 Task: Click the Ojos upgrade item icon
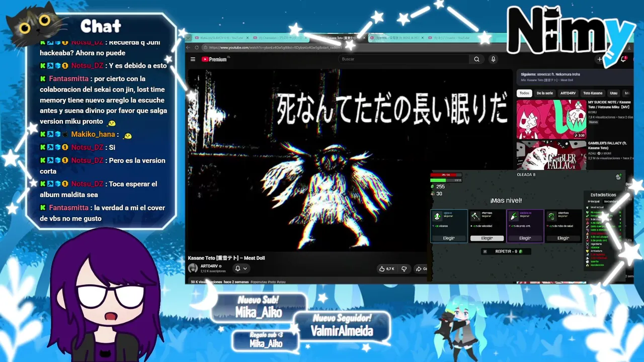coord(437,216)
